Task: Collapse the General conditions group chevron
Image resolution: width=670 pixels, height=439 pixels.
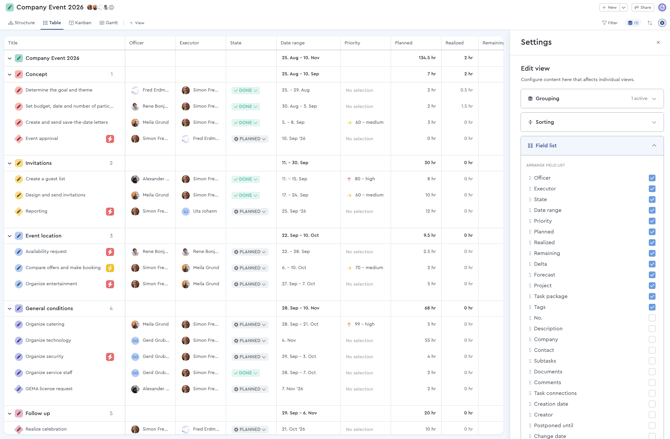Action: (9, 308)
